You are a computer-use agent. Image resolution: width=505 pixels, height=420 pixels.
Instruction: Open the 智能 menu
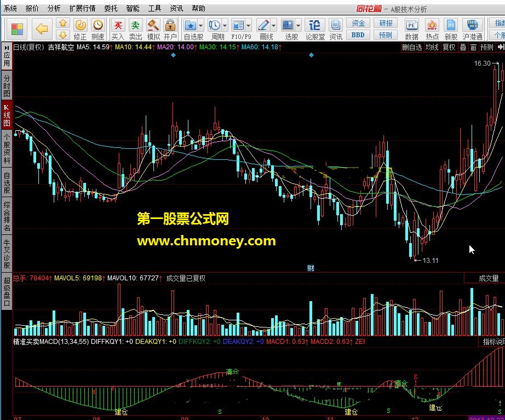tap(133, 8)
